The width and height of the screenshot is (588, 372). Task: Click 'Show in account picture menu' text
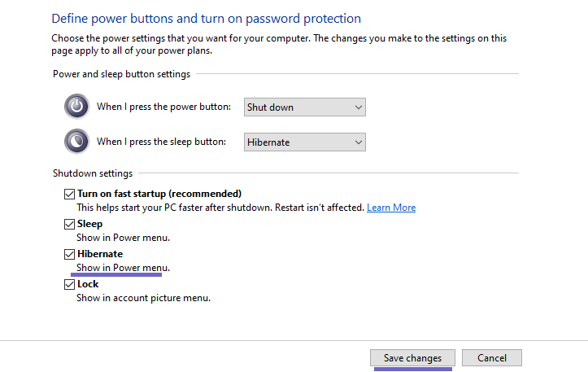(x=143, y=298)
